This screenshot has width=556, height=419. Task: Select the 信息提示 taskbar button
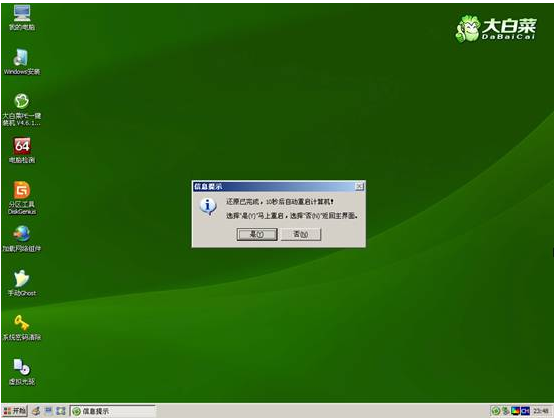(113, 411)
